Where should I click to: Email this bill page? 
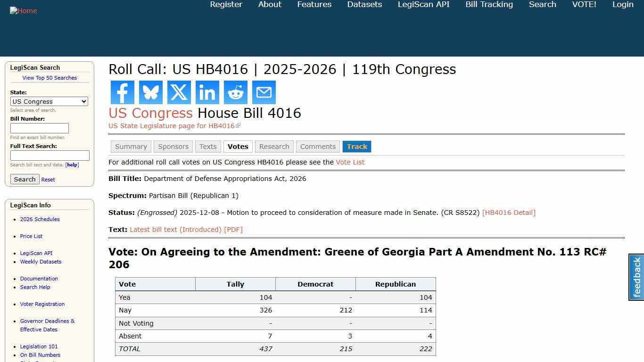pos(264,92)
